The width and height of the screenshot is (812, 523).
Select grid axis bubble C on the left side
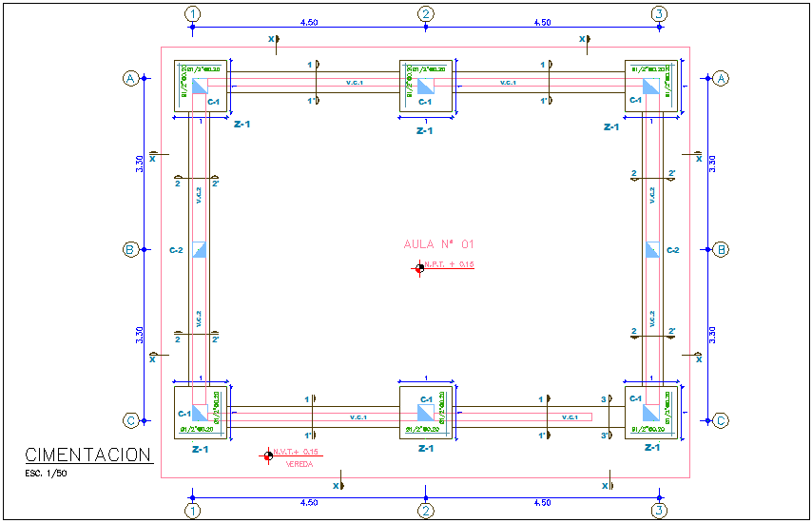point(131,420)
